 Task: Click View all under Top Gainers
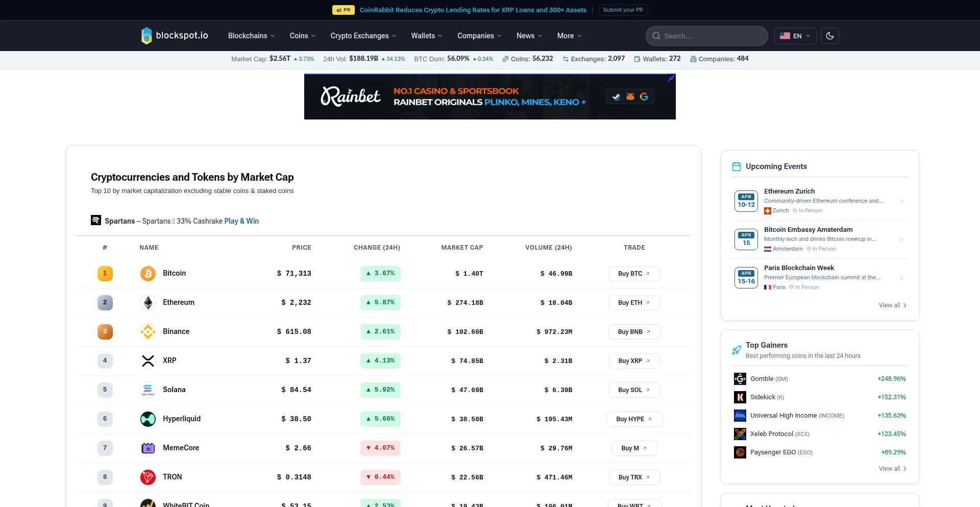point(893,469)
